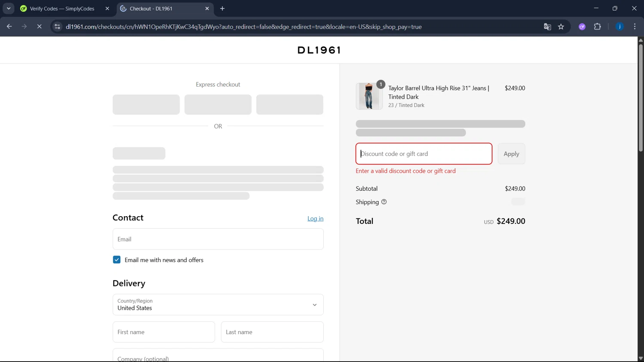Viewport: 644px width, 362px height.
Task: Focus the Last name field
Action: point(272,332)
